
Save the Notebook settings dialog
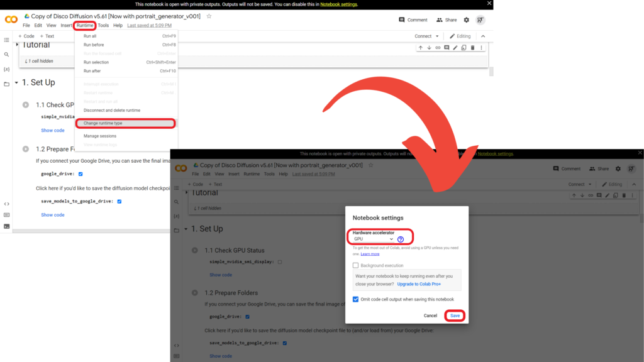click(455, 315)
